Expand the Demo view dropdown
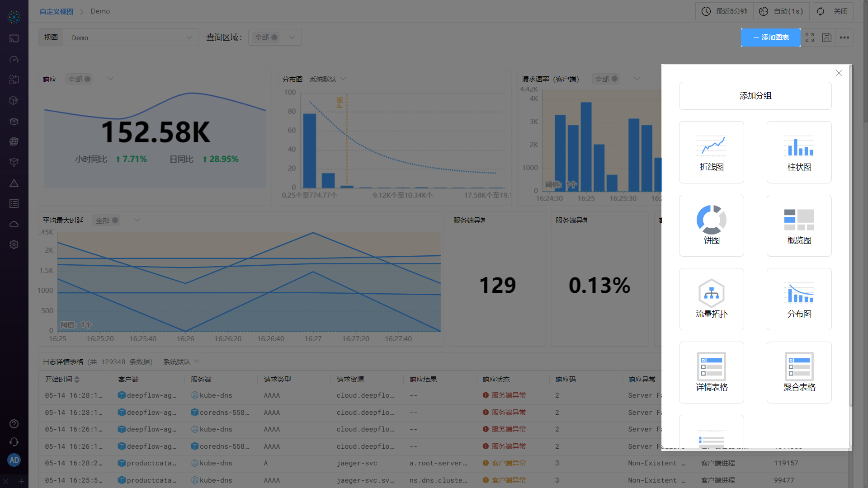The image size is (868, 488). click(189, 38)
